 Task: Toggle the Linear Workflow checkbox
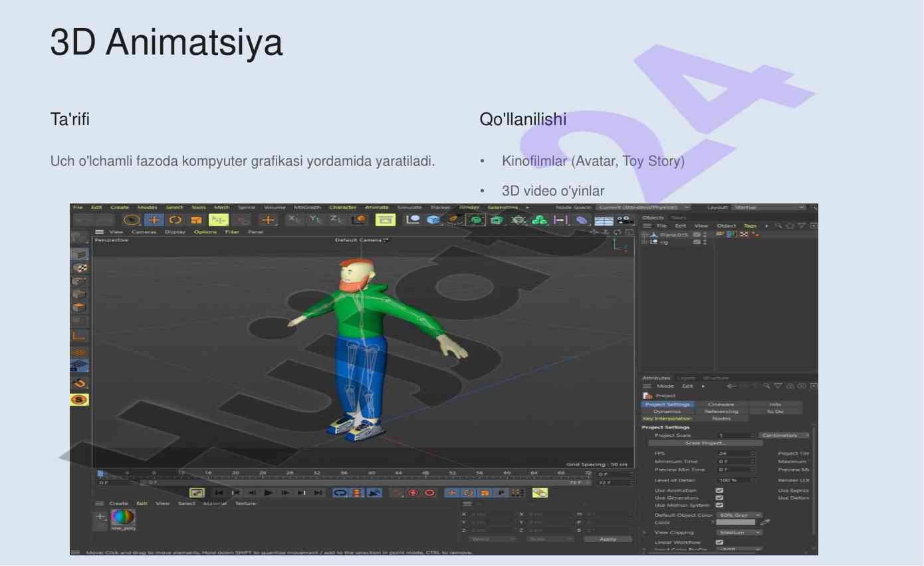point(719,542)
